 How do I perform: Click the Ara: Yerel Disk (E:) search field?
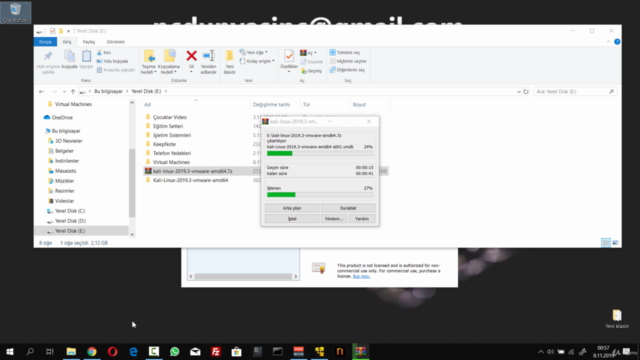(575, 91)
